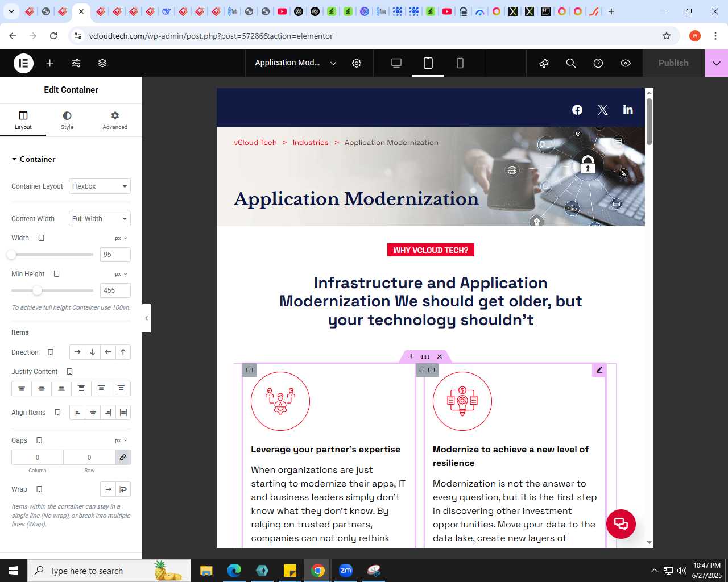Viewport: 728px width, 582px height.
Task: Click the Min Height field showing 455
Action: 115,290
